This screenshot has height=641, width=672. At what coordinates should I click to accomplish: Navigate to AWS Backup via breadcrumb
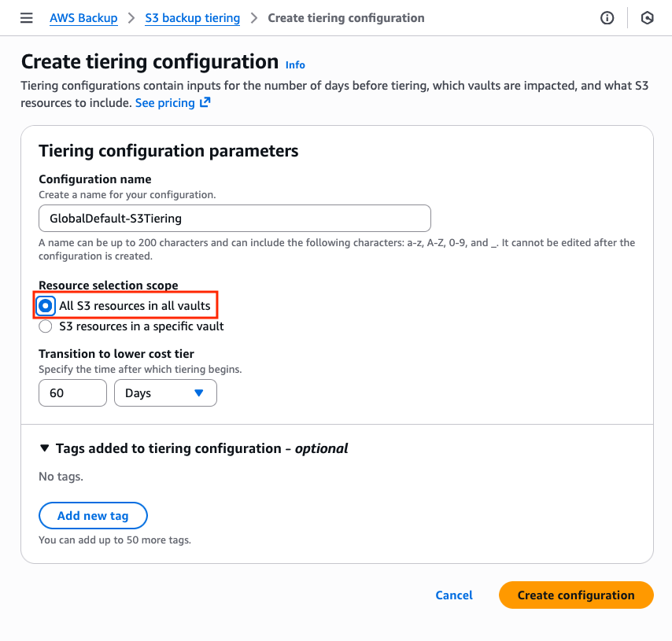pyautogui.click(x=83, y=17)
